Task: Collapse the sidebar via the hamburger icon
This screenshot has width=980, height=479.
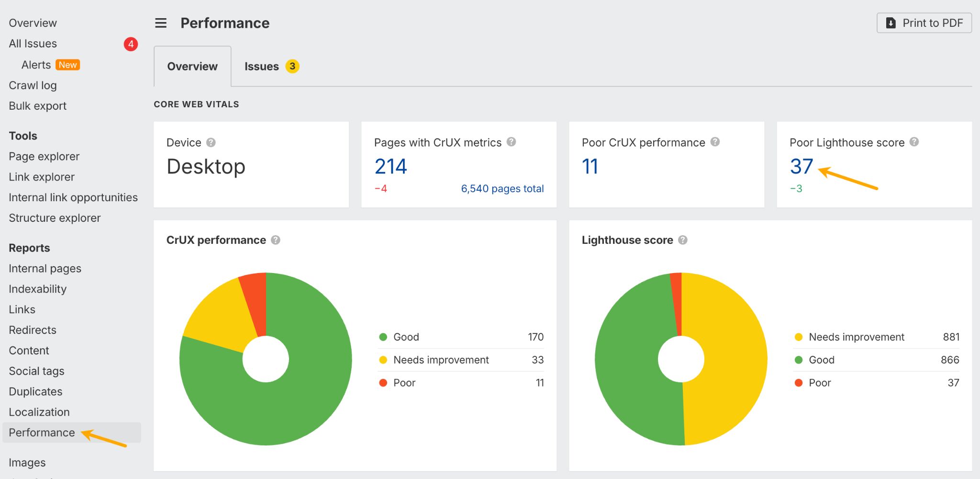Action: pyautogui.click(x=161, y=23)
